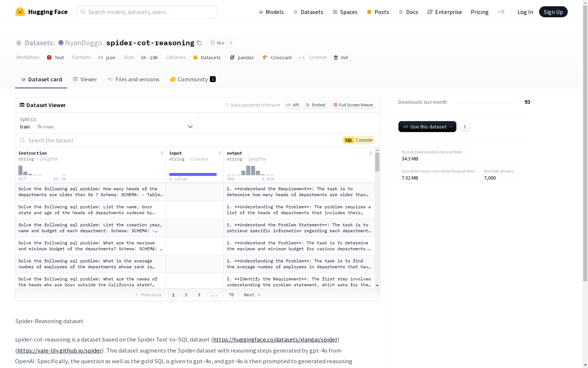Open the more navigation menu icon
This screenshot has width=588, height=368.
501,12
